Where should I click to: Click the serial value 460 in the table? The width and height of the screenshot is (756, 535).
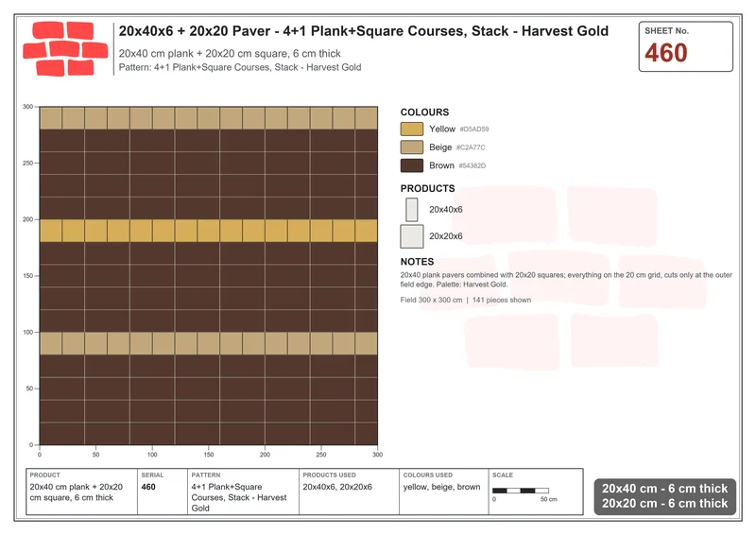148,487
